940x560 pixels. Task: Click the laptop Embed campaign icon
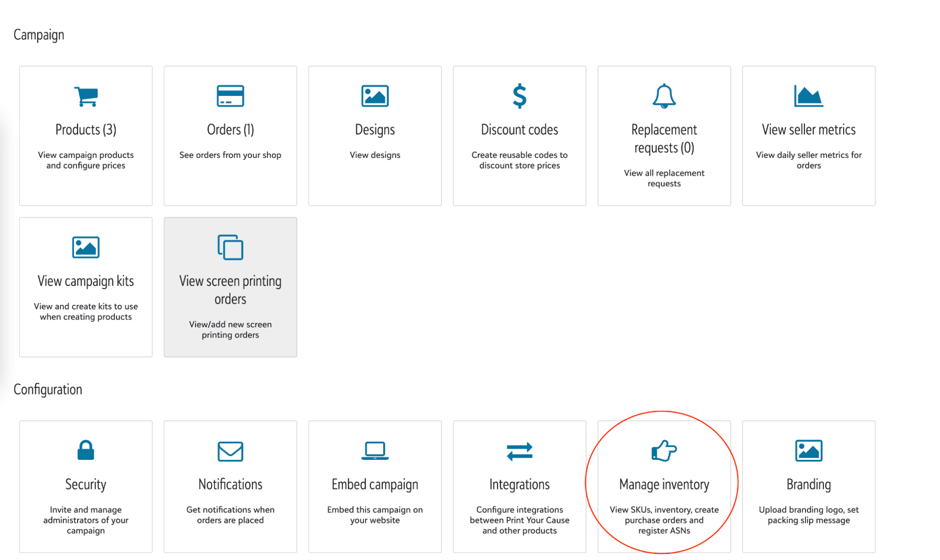tap(375, 450)
